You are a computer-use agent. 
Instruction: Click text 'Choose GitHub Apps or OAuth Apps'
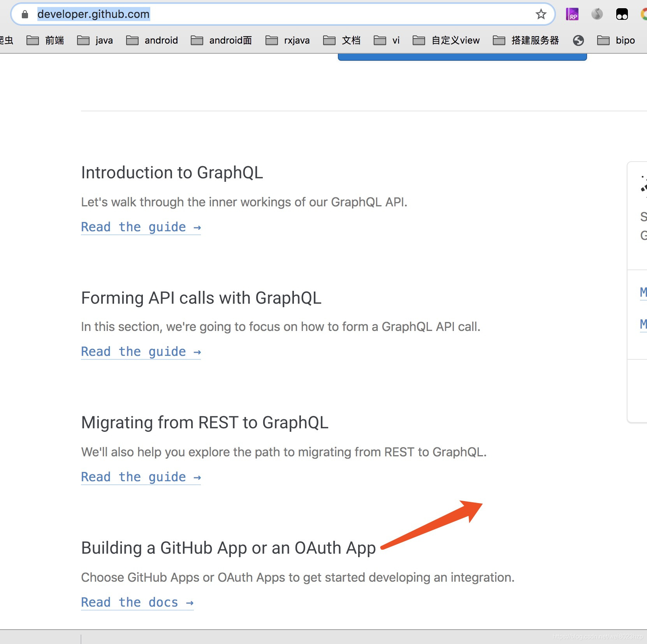coord(183,577)
